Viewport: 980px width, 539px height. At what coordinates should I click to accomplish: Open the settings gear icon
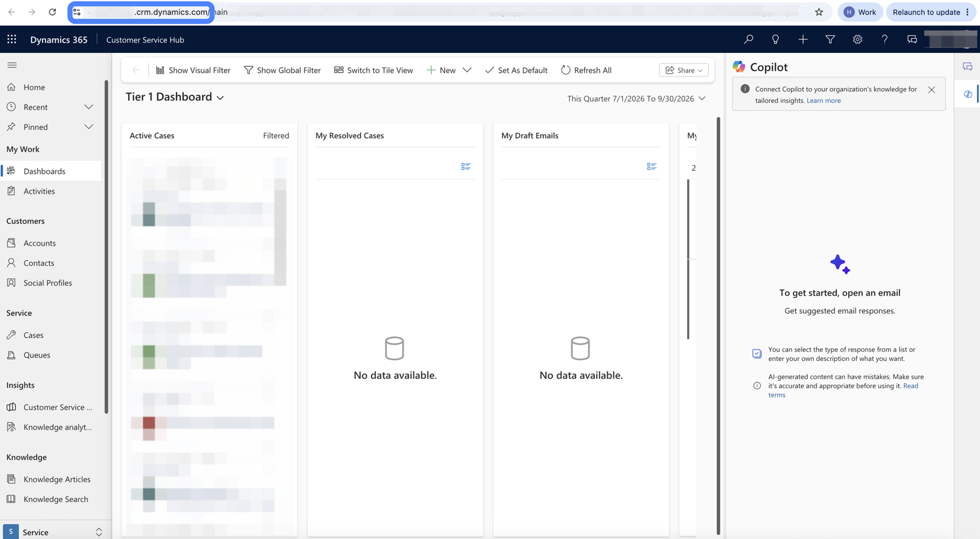coord(857,39)
